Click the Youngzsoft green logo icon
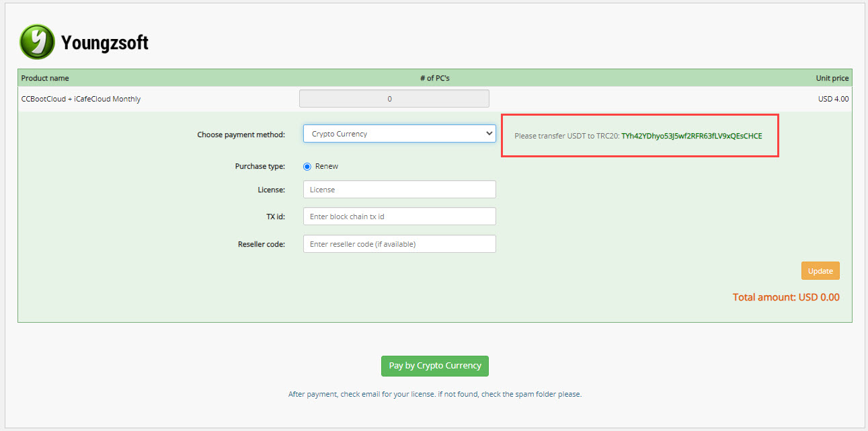Viewport: 868px width, 431px height. click(x=37, y=42)
